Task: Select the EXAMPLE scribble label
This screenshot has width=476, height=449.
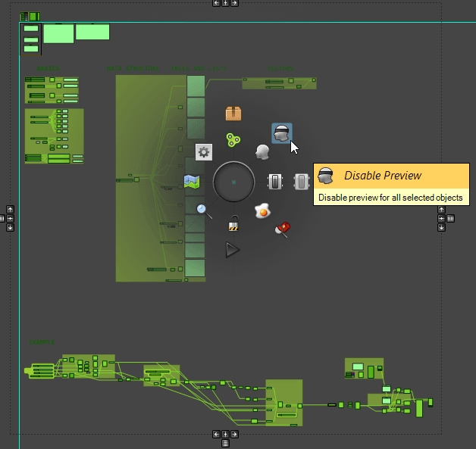Action: [42, 342]
